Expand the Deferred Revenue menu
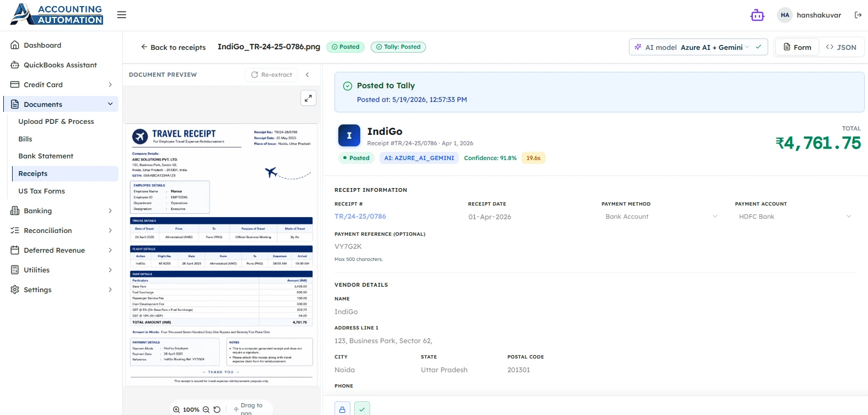Viewport: 868px width, 415px height. [x=61, y=251]
